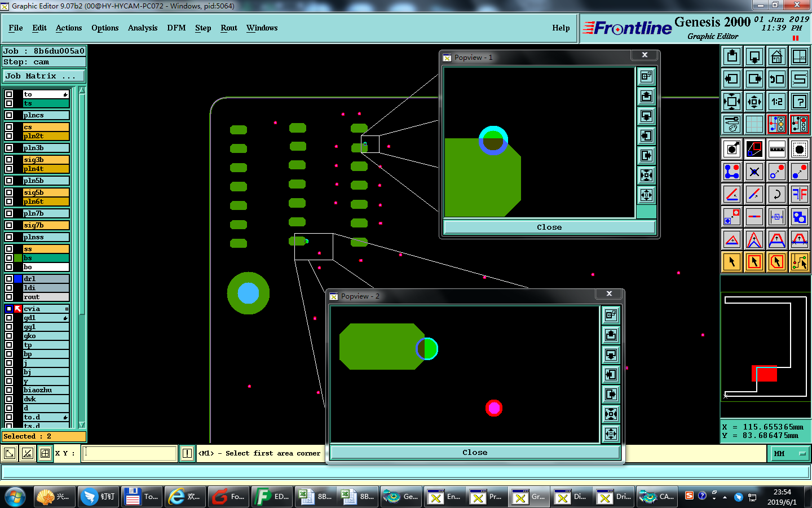Select the 'biaozhu' layer name

click(46, 390)
